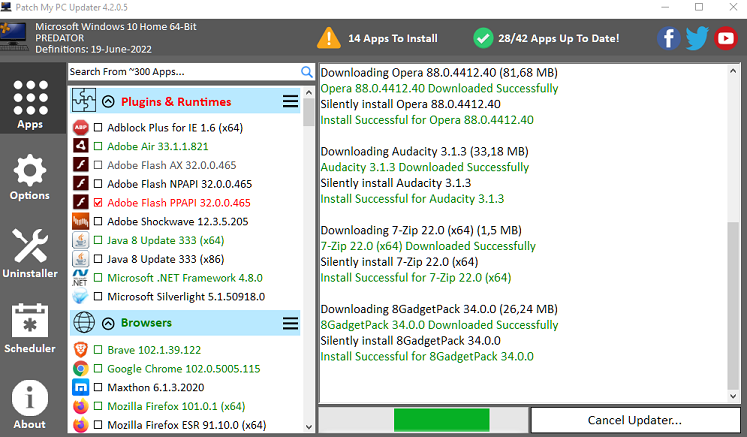Image resolution: width=747 pixels, height=437 pixels.
Task: Click the 14 Apps To Install label
Action: (x=393, y=39)
